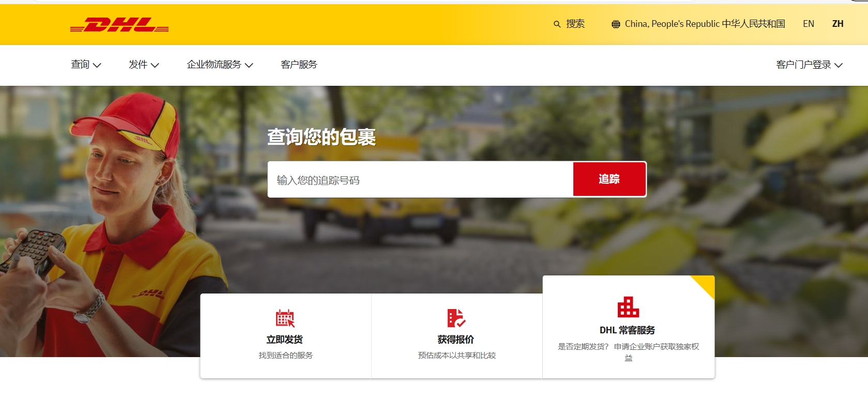Click the tracking number input field

(x=420, y=180)
